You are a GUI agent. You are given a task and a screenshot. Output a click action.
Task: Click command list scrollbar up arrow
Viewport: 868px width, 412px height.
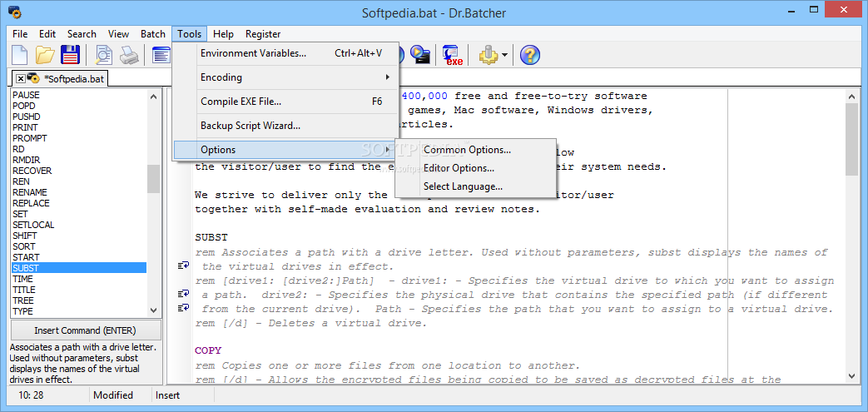coord(153,96)
